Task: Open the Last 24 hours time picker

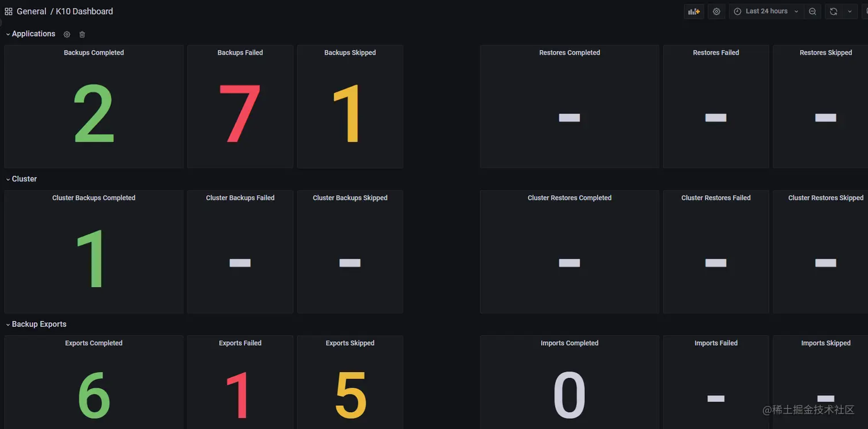Action: pos(766,11)
